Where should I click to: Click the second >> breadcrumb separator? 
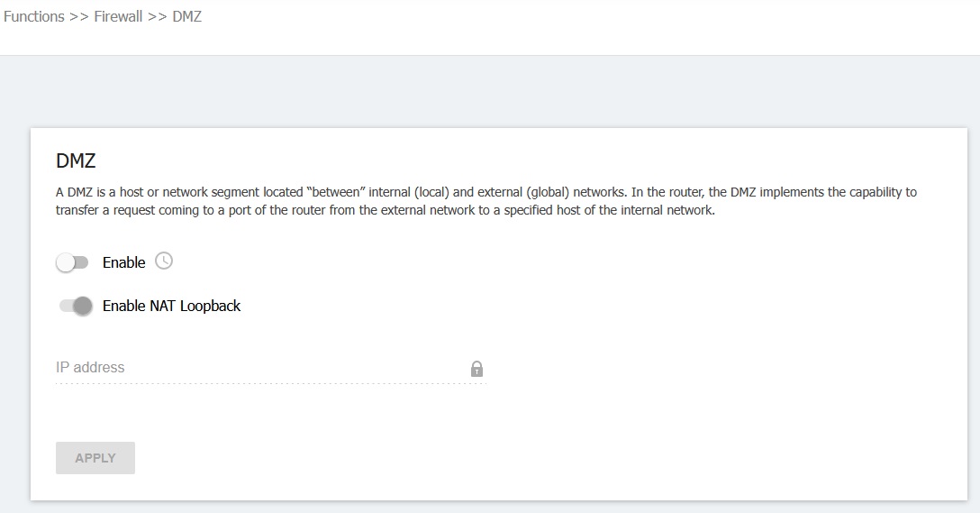(158, 17)
